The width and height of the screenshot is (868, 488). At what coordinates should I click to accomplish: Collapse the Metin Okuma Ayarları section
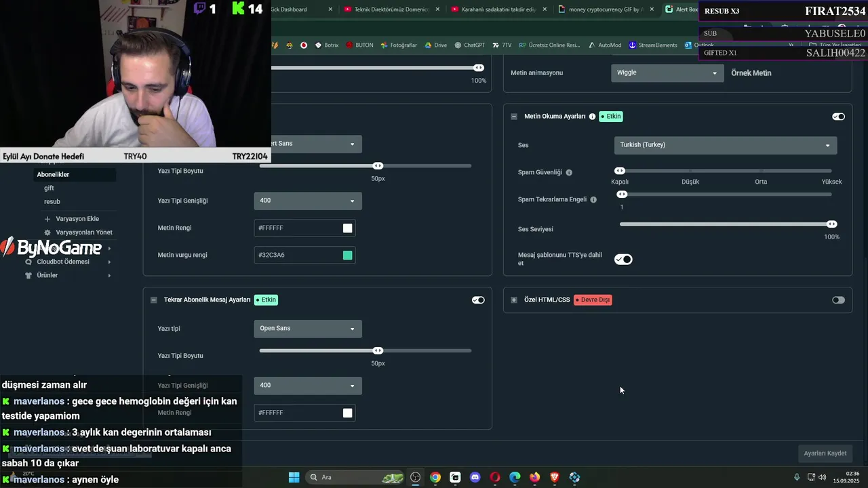tap(513, 117)
